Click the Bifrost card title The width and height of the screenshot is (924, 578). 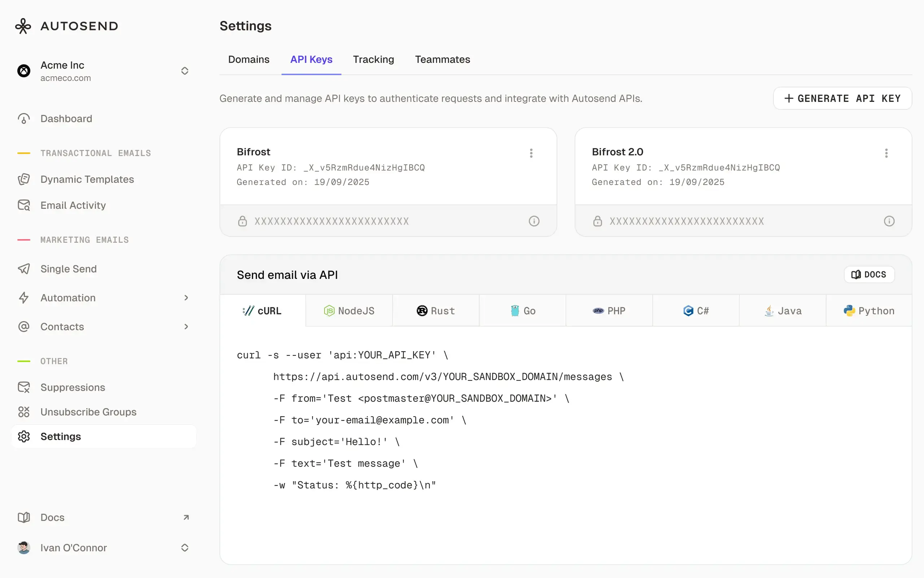(x=253, y=152)
